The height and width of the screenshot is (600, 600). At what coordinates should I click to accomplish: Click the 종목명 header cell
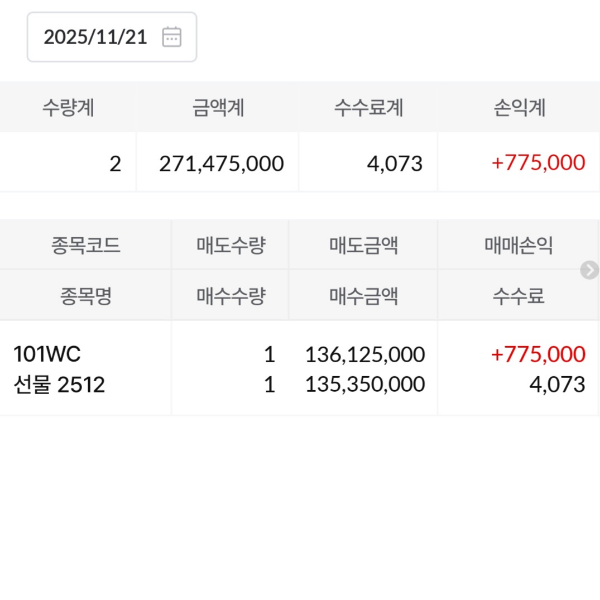(85, 295)
